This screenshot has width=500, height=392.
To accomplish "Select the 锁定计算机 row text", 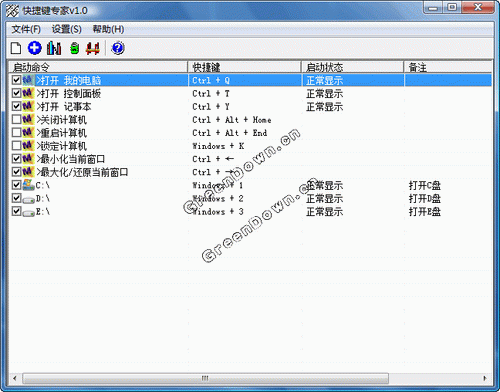I will 62,146.
